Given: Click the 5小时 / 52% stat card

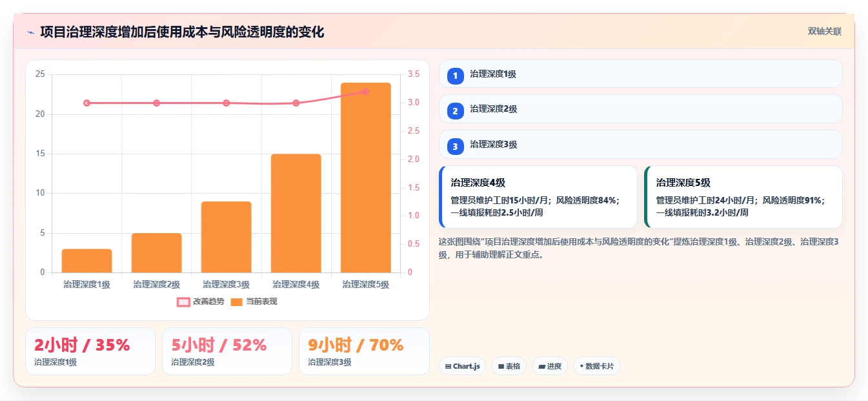Looking at the screenshot, I should point(227,351).
